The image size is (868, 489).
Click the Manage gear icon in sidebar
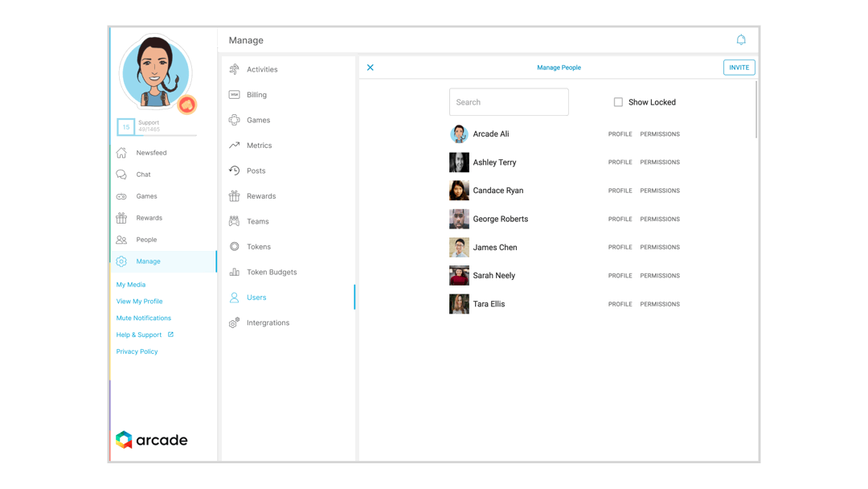tap(121, 261)
